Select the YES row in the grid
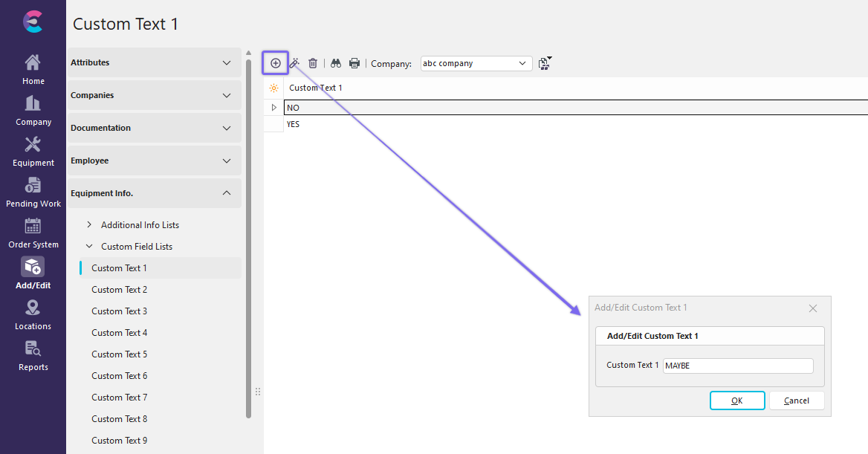Image resolution: width=868 pixels, height=454 pixels. click(294, 125)
